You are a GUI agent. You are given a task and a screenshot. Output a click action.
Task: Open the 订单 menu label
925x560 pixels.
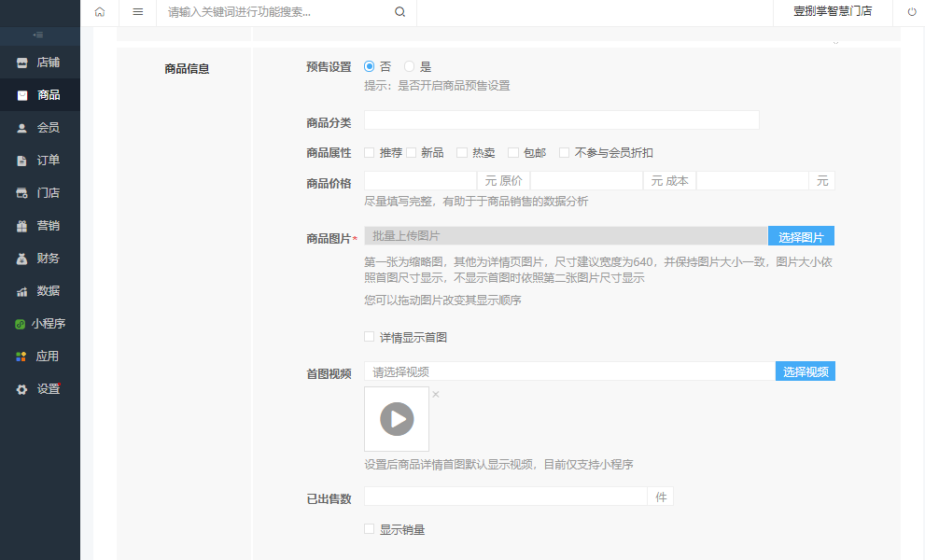(49, 161)
